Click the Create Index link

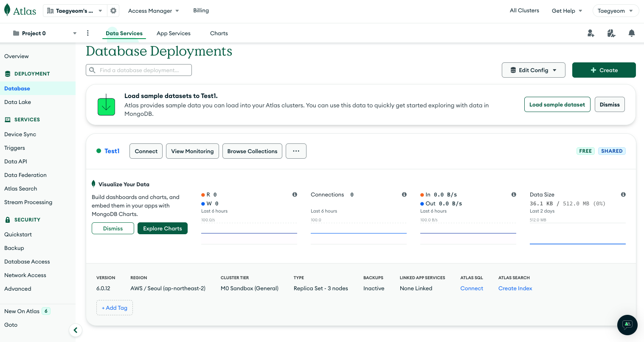pyautogui.click(x=515, y=288)
